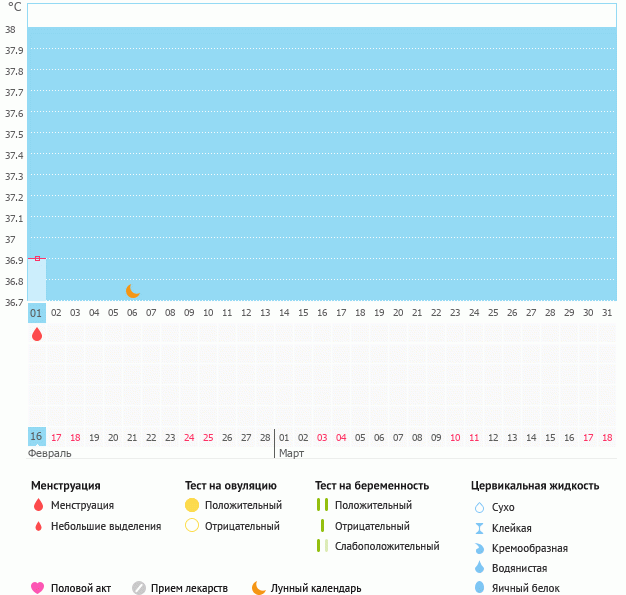Select cycle day 01 in the day row
Viewport: 626px width, 595px height.
tap(37, 313)
